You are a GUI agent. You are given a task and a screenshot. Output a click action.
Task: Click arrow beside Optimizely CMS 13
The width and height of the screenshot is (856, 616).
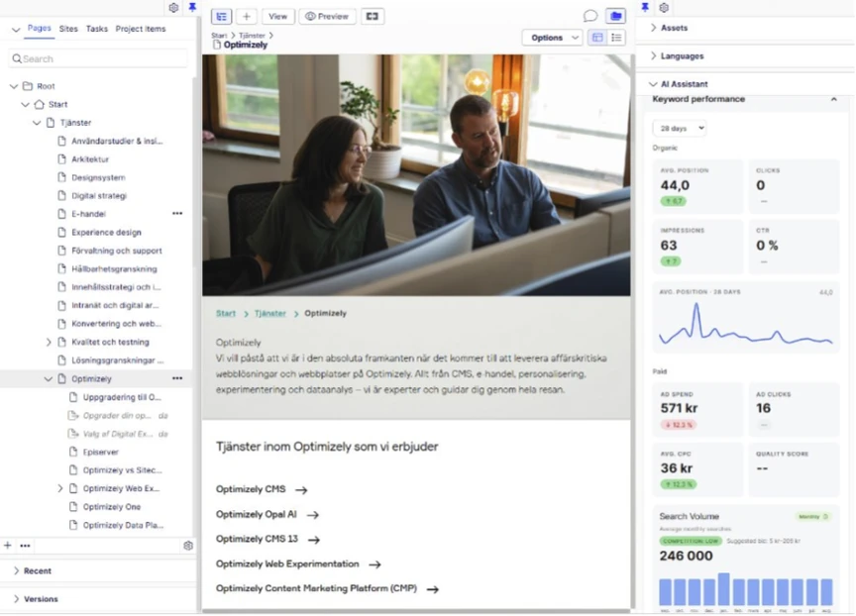click(314, 540)
